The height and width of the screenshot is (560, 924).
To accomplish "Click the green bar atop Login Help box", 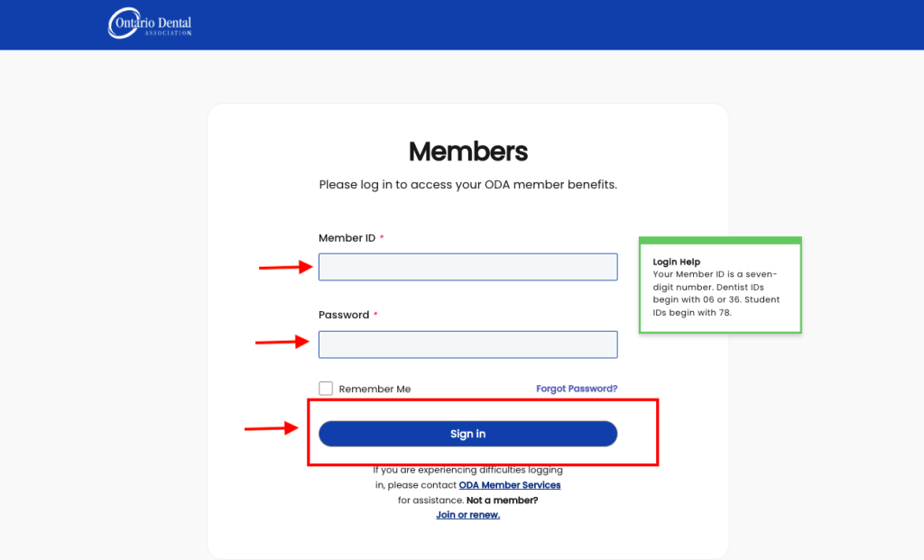I will (x=720, y=240).
